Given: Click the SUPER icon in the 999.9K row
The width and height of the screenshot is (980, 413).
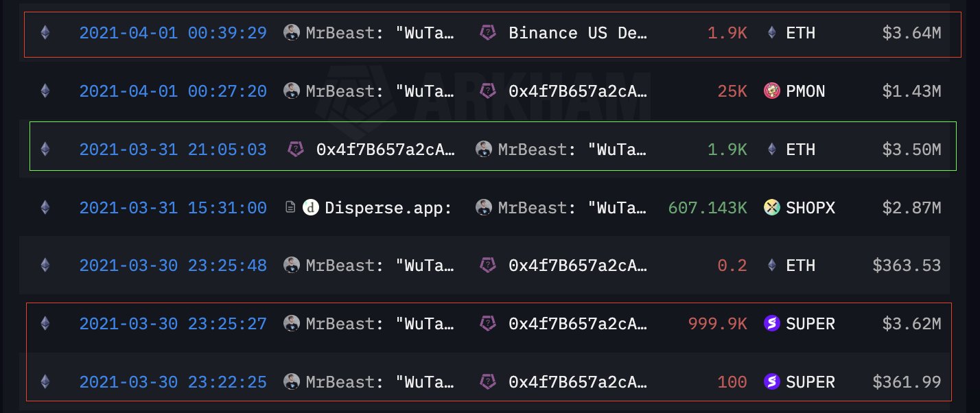Looking at the screenshot, I should pyautogui.click(x=771, y=324).
